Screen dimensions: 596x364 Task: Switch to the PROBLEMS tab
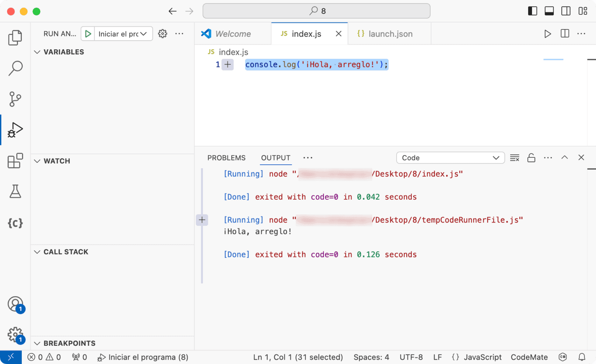point(226,157)
